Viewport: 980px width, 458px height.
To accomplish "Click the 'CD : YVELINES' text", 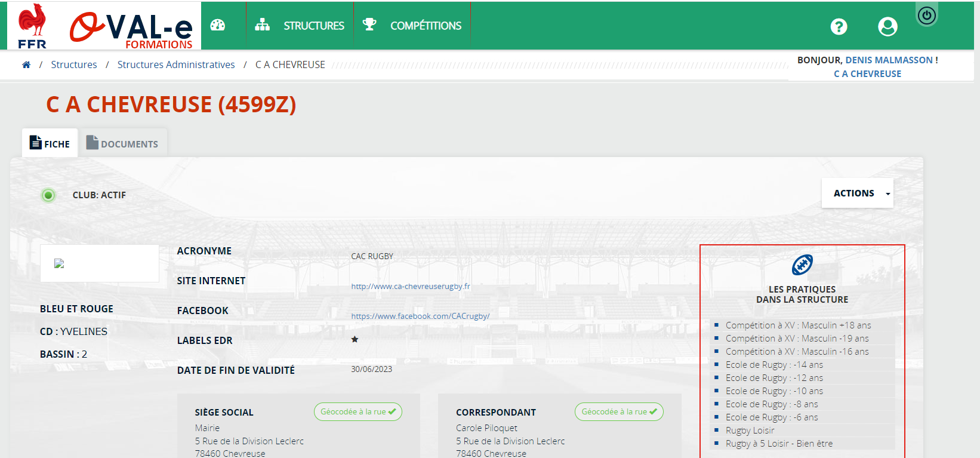I will pos(73,331).
